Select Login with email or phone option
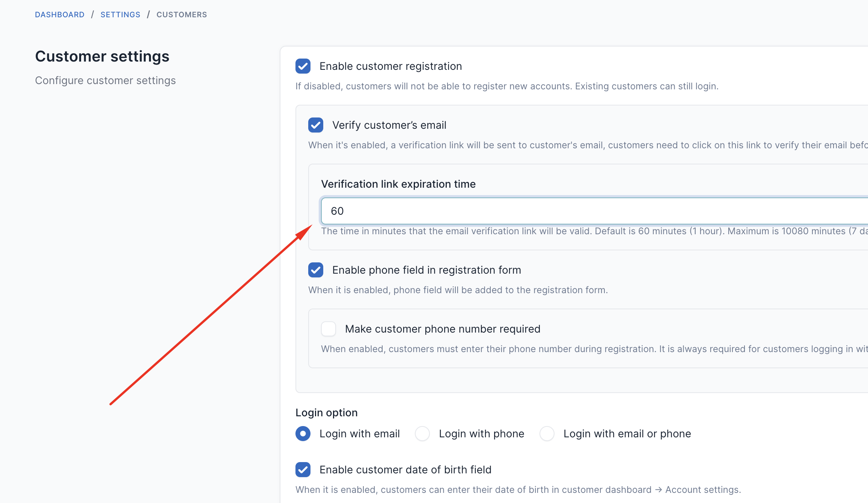The image size is (868, 503). click(x=547, y=434)
